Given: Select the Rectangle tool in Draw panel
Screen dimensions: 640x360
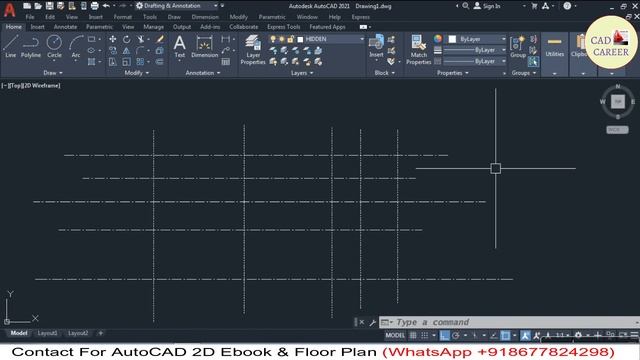Looking at the screenshot, I should click(91, 39).
